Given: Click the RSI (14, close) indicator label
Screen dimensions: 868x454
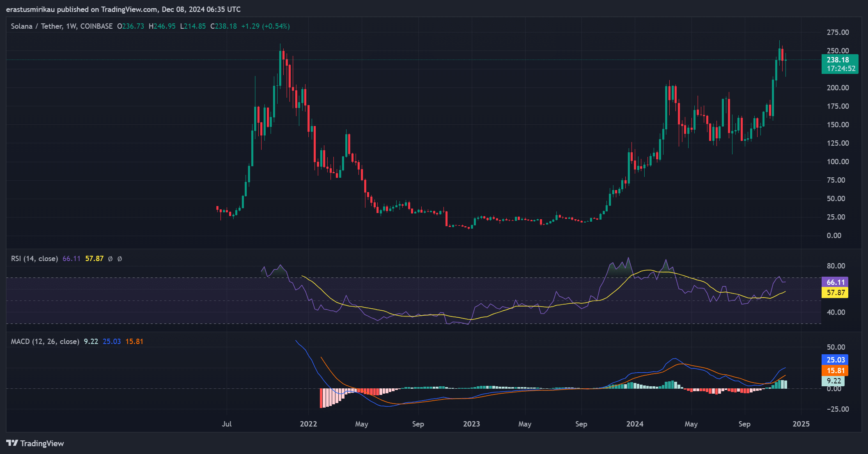Looking at the screenshot, I should point(34,259).
